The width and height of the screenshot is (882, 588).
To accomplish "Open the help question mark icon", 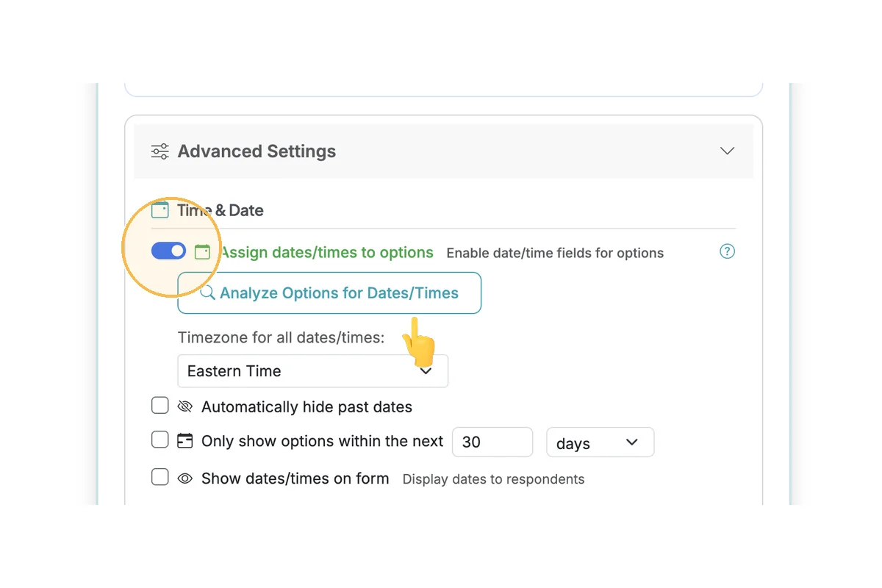I will click(x=727, y=251).
